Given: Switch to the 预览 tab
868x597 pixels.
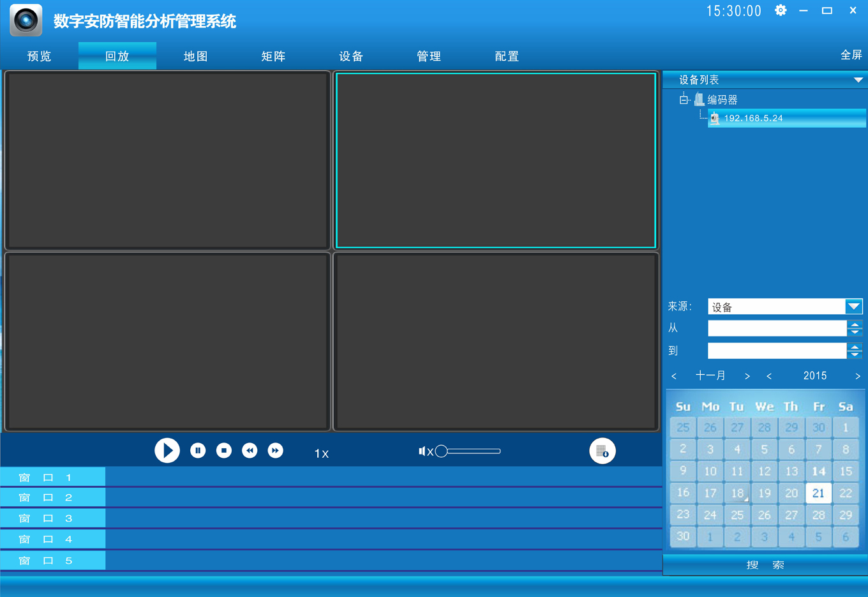Looking at the screenshot, I should (x=39, y=56).
